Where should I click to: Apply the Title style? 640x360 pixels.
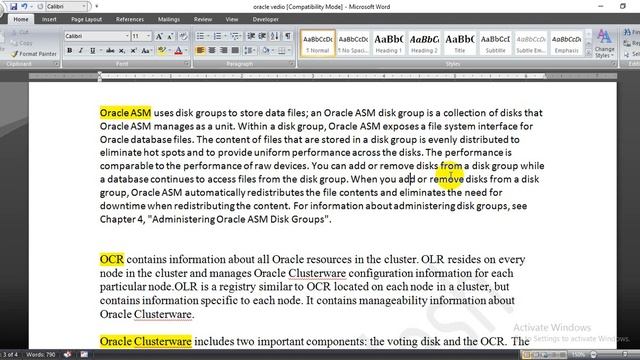[460, 43]
